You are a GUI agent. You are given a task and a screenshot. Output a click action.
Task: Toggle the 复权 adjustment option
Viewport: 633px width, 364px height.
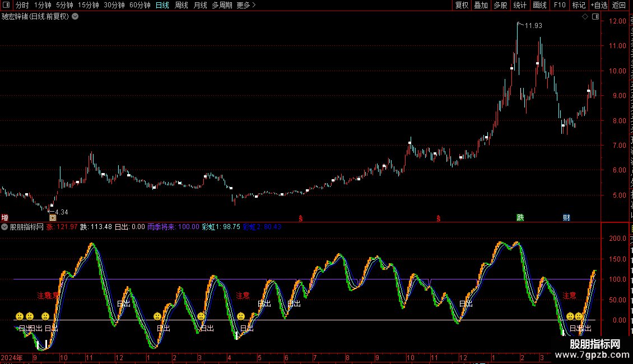[x=462, y=5]
